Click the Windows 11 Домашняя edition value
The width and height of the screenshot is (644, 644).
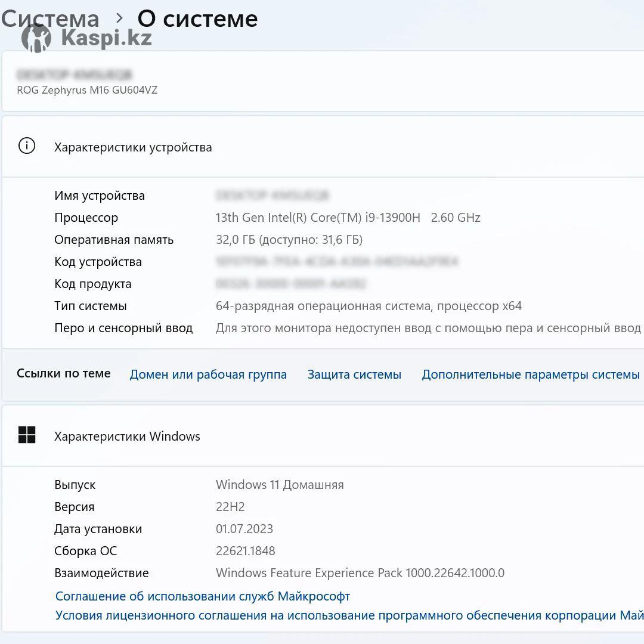(x=280, y=485)
